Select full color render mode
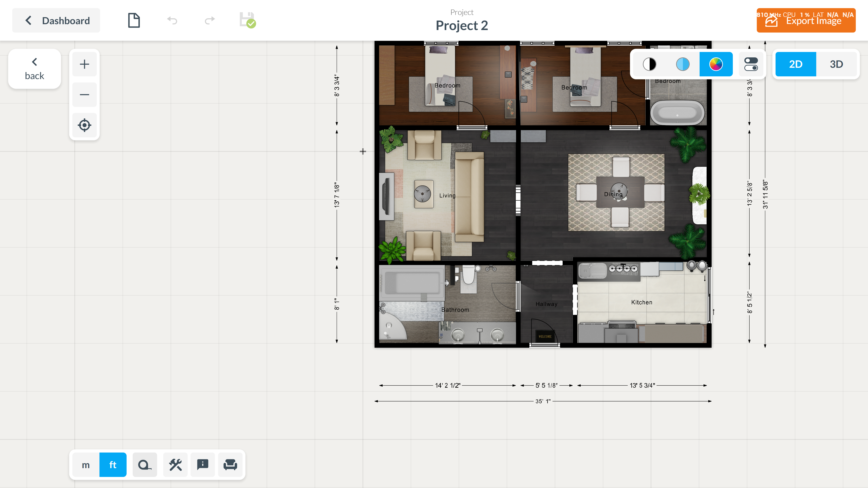Image resolution: width=868 pixels, height=488 pixels. [x=716, y=64]
